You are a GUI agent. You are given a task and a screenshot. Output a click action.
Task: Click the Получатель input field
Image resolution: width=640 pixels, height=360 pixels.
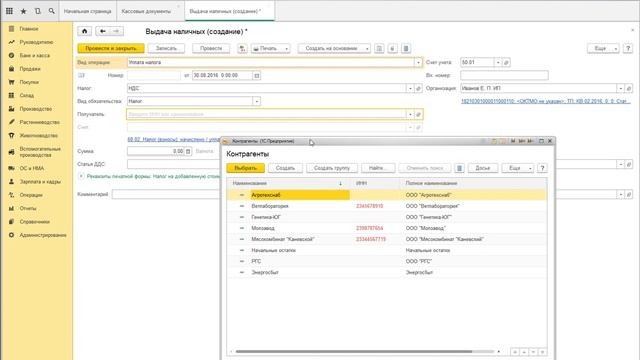tap(267, 114)
